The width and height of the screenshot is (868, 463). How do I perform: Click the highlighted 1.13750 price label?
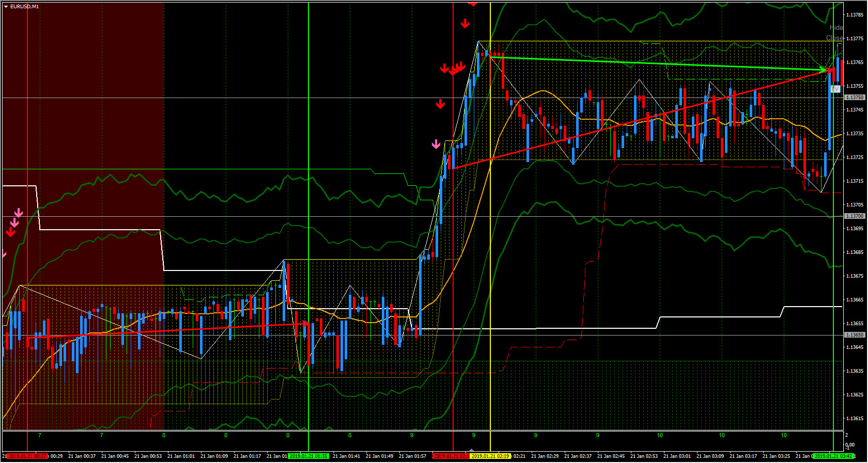[x=855, y=98]
